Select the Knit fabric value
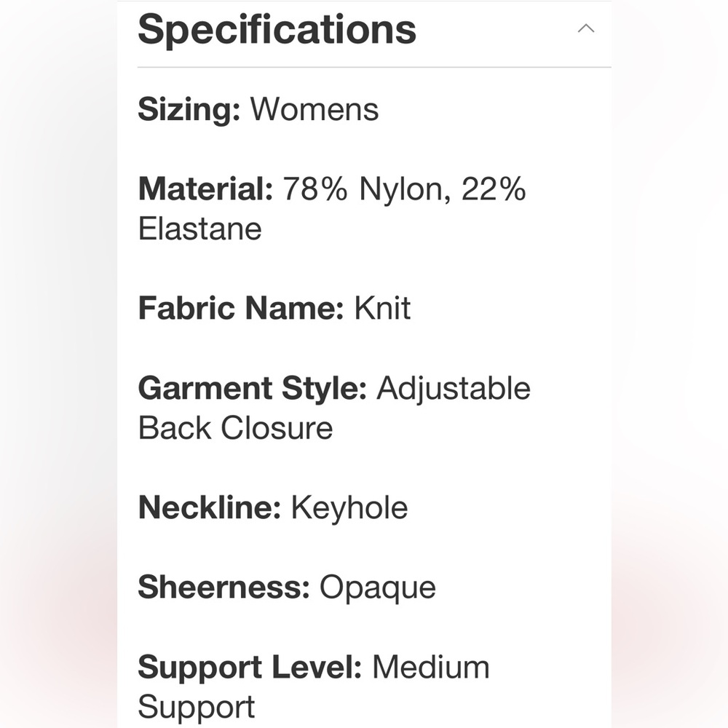The width and height of the screenshot is (728, 728). pyautogui.click(x=382, y=308)
